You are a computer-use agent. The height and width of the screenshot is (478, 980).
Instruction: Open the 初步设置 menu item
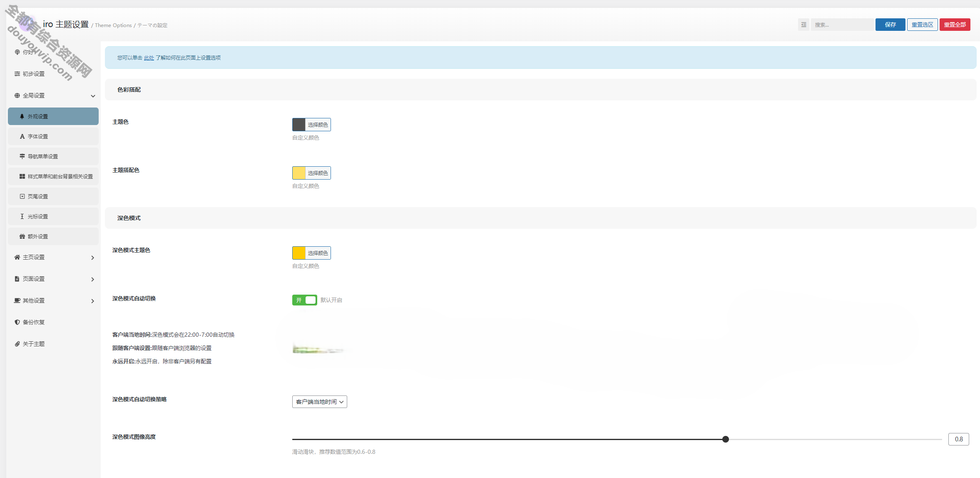coord(53,74)
